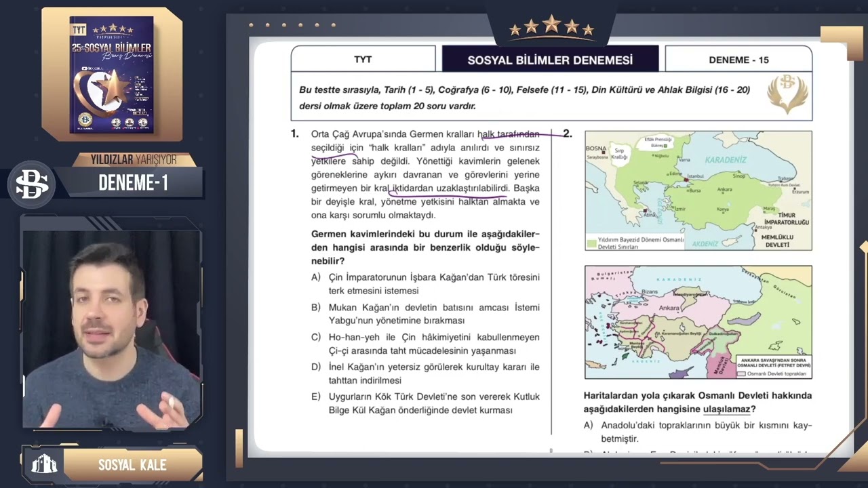Click the gold winged BS emblem

[x=787, y=95]
